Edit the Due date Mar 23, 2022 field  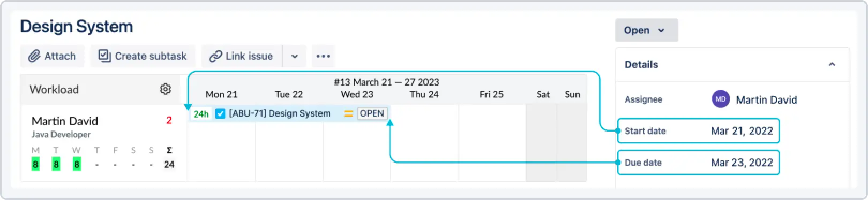(699, 163)
